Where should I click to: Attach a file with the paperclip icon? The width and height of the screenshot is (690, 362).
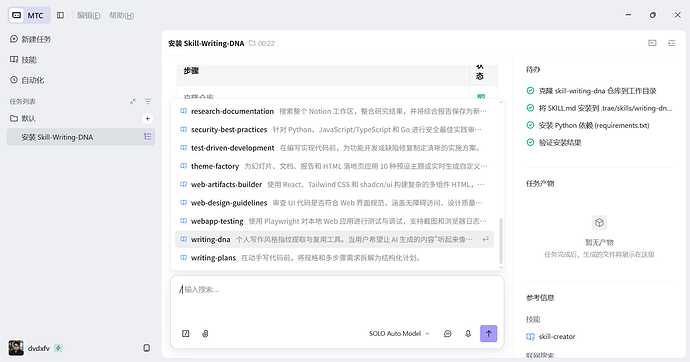point(205,334)
